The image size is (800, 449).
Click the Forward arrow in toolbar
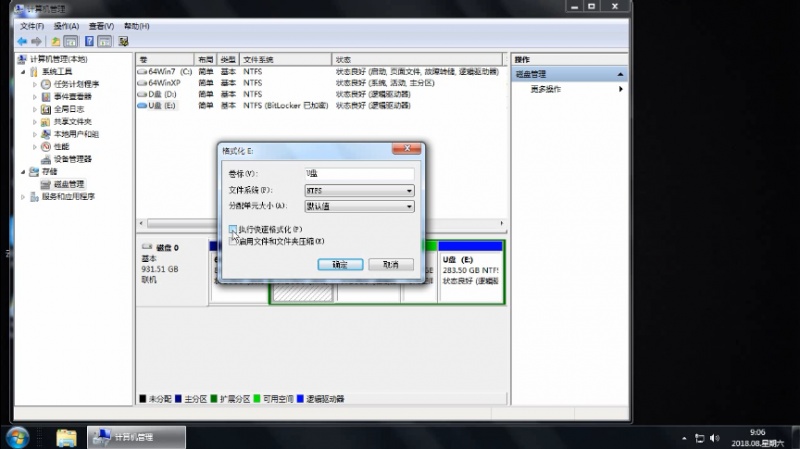(x=36, y=41)
